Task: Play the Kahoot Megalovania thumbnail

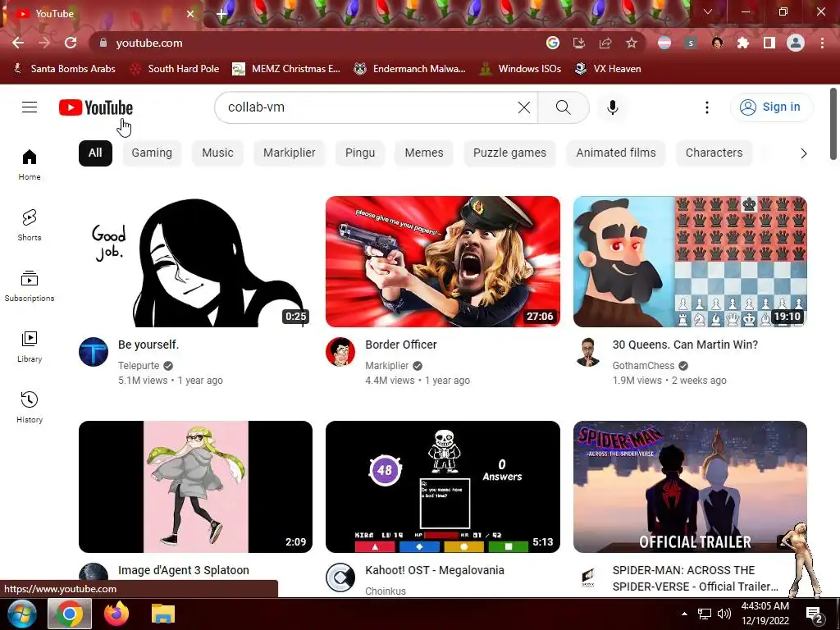Action: pyautogui.click(x=442, y=486)
